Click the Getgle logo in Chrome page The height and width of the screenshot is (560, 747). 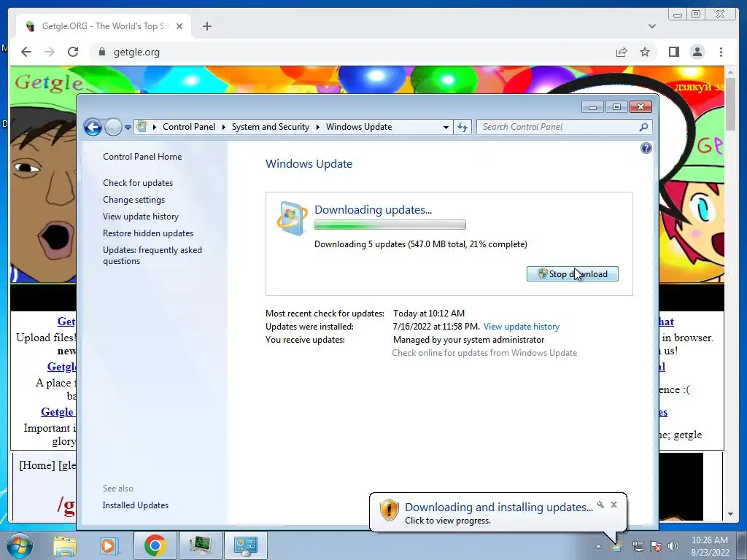[49, 82]
